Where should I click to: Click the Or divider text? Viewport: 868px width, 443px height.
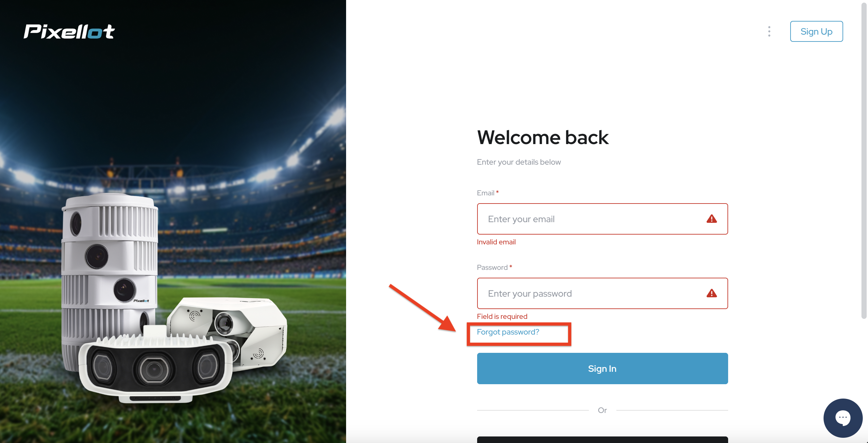tap(602, 410)
